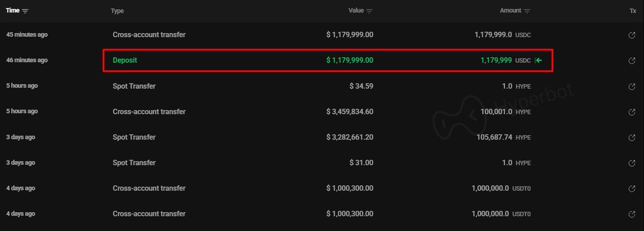644x231 pixels.
Task: Click the green deposit arrow icon
Action: tap(538, 61)
